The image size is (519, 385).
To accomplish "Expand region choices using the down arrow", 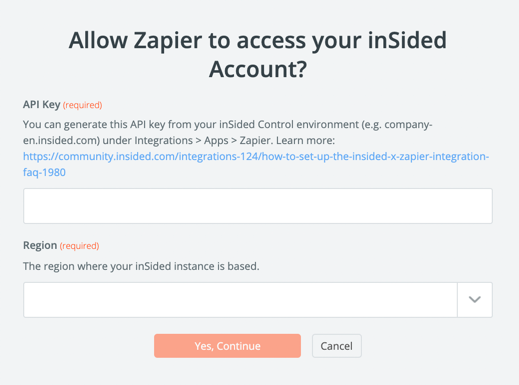I will click(475, 300).
